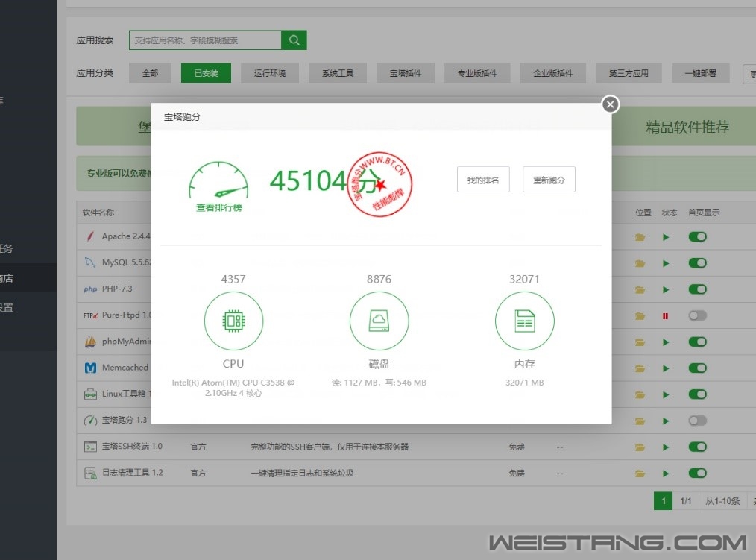Click the 宝塔SSH终端 1.0 name
Screen dimensions: 756x560
click(x=132, y=446)
